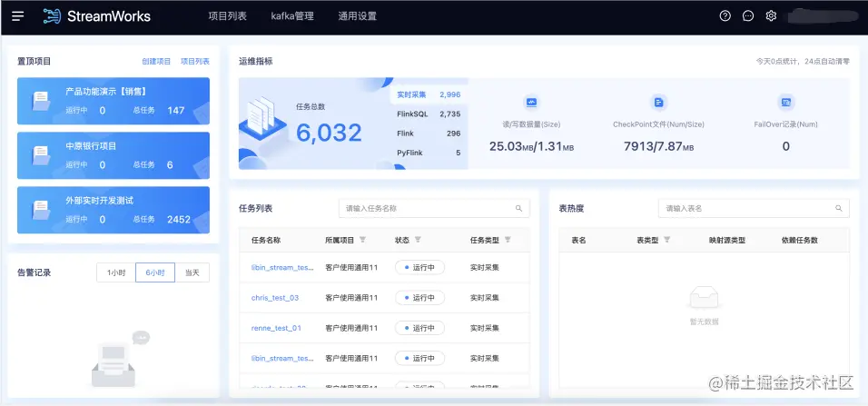868x406 pixels.
Task: Filter by 状态 column filter icon
Action: (418, 240)
